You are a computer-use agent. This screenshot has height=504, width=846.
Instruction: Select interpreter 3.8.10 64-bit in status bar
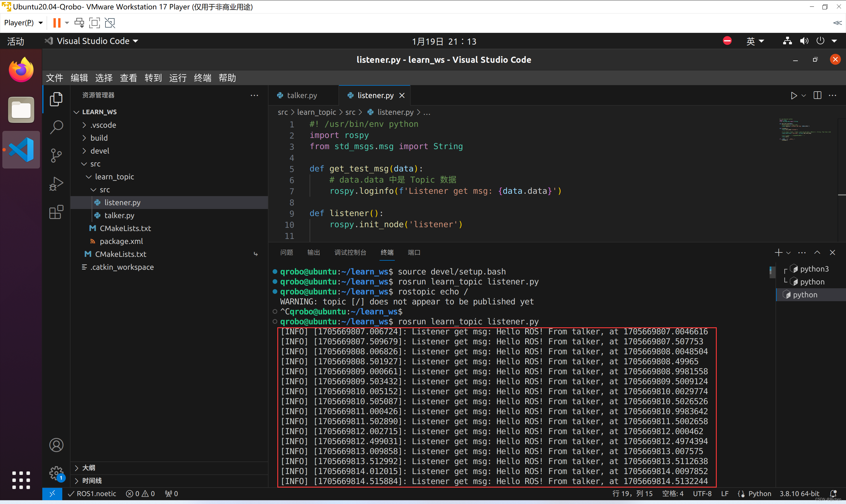point(799,493)
